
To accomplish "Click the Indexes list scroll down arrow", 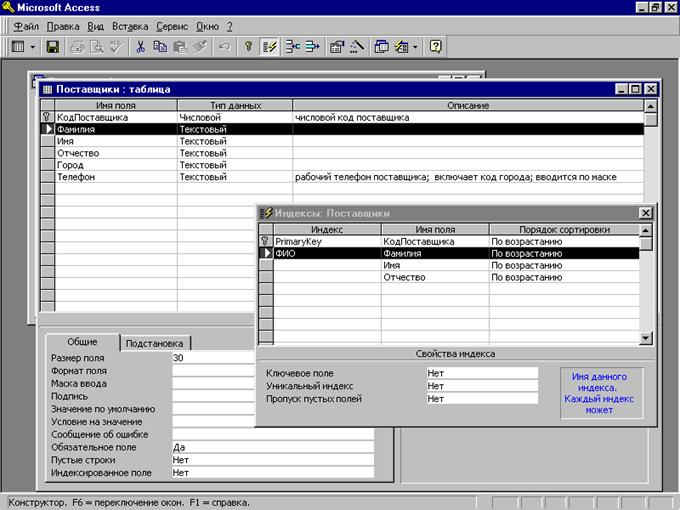I will click(x=646, y=338).
